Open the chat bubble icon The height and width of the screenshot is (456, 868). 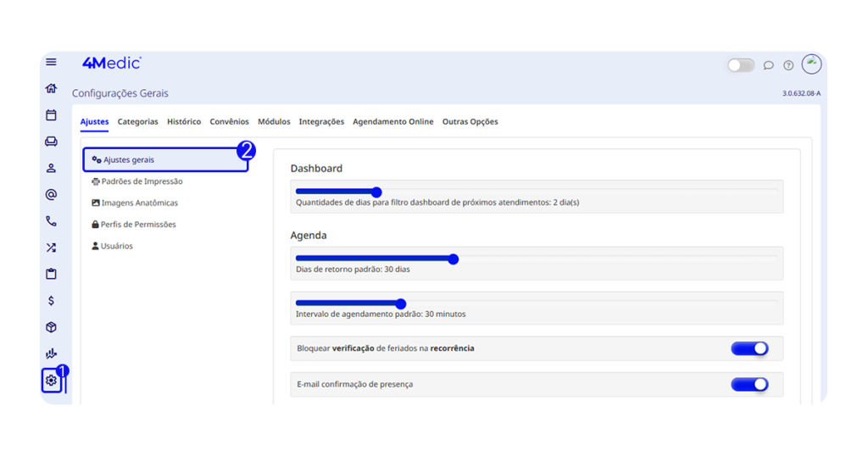pos(768,65)
